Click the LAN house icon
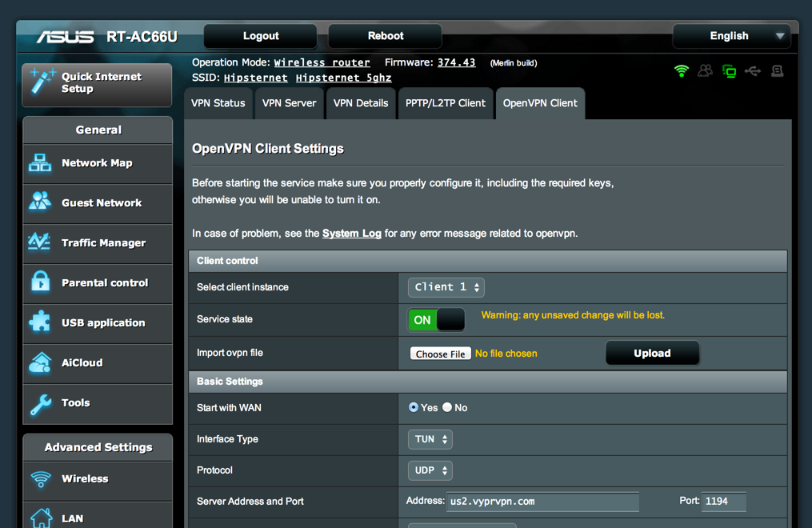This screenshot has width=812, height=528. point(41,518)
